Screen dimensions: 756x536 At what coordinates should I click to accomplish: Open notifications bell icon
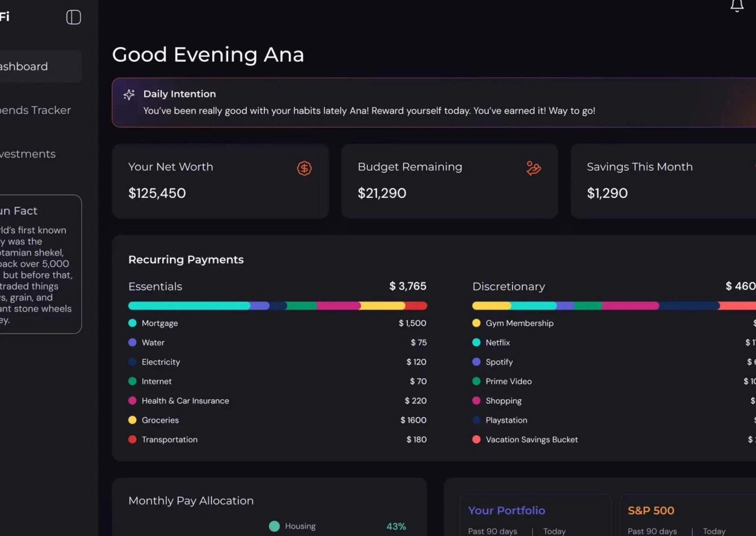737,6
